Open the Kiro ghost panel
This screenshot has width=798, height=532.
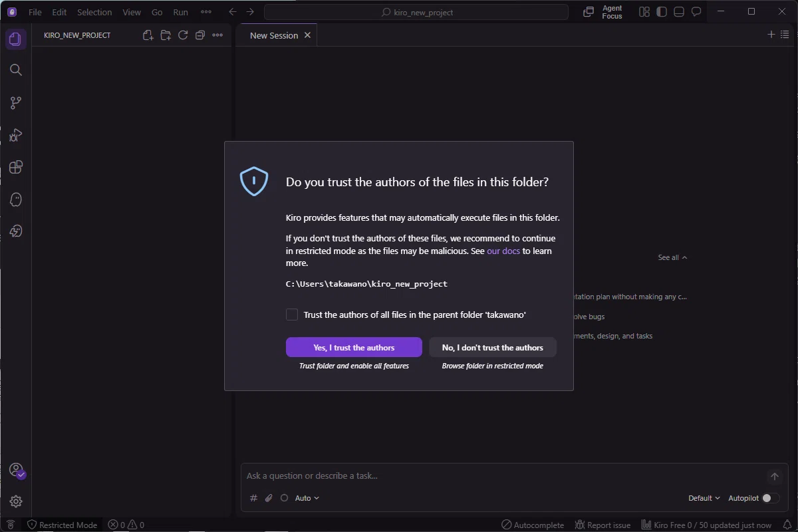(x=16, y=199)
